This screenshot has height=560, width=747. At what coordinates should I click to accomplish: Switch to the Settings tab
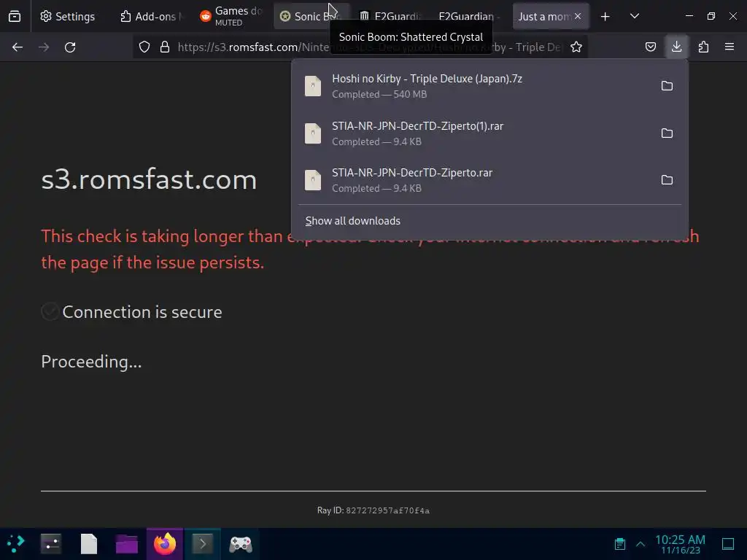click(68, 16)
